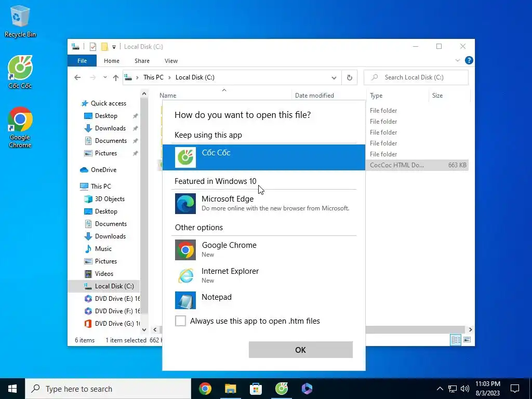Tick Always use this app for .htm files
This screenshot has height=399, width=532.
(180, 321)
